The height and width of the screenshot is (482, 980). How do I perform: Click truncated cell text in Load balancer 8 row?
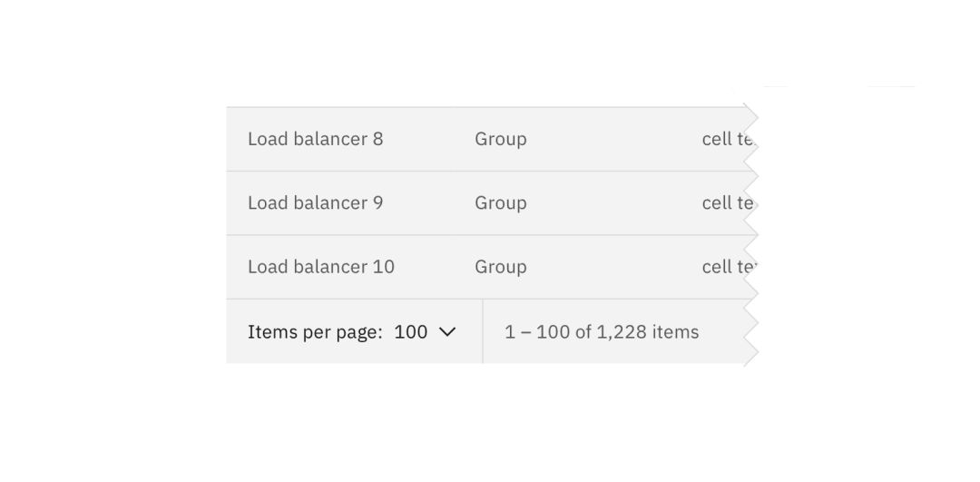pos(728,139)
